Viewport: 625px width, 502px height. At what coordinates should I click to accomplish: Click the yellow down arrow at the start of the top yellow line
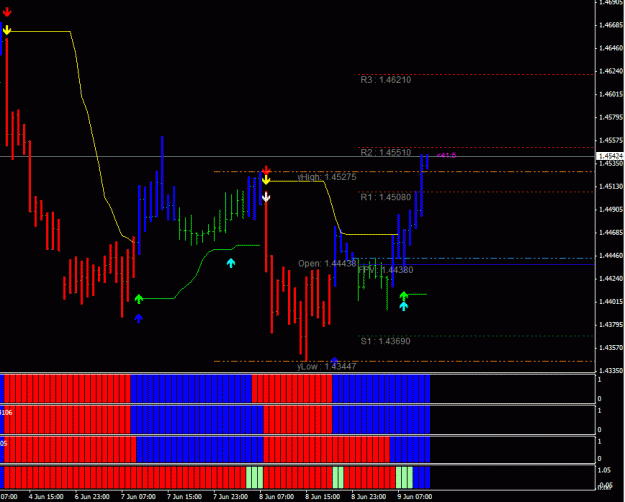pos(7,30)
